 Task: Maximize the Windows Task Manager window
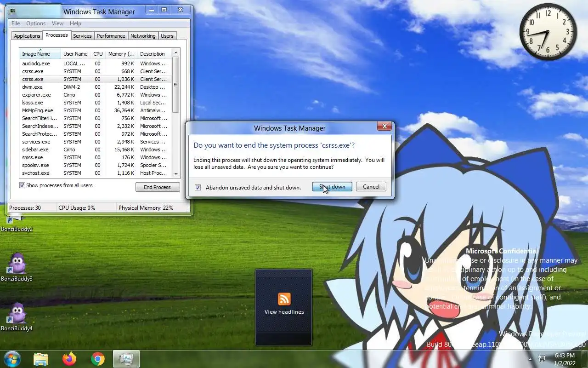tap(164, 10)
